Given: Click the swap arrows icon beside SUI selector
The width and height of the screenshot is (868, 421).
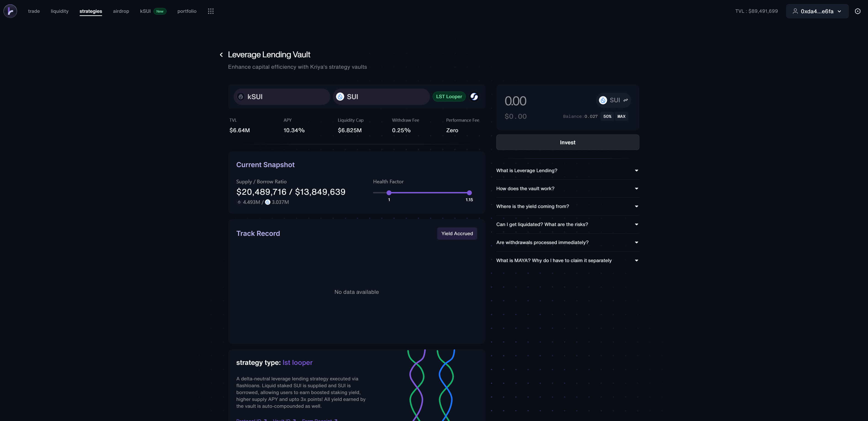Looking at the screenshot, I should [625, 100].
